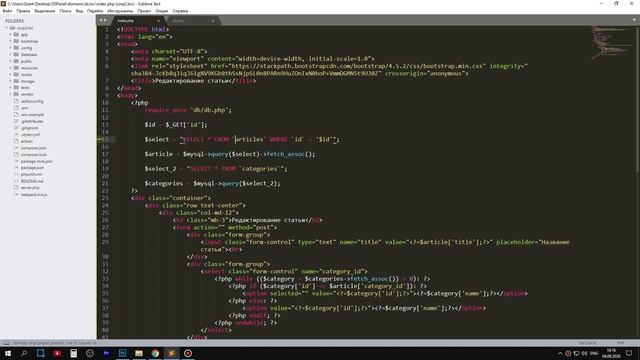Open the Инструменты menu
The image size is (640, 360).
pyautogui.click(x=120, y=11)
